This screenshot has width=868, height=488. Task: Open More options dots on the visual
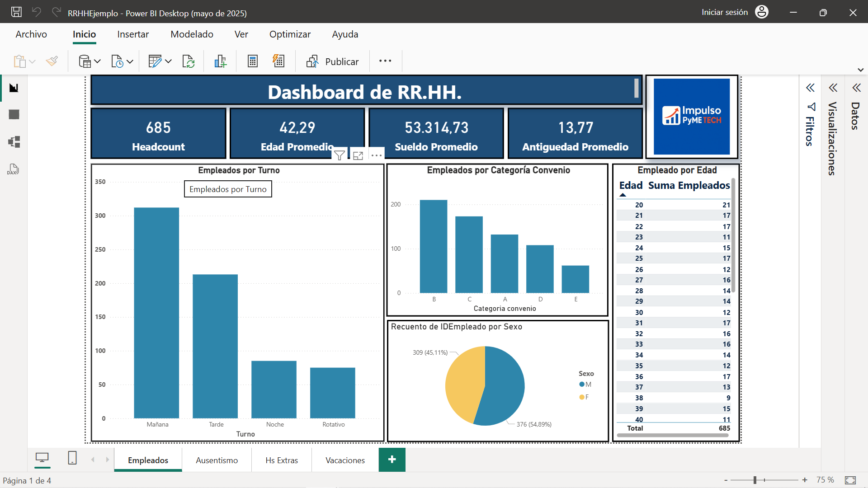tap(377, 155)
